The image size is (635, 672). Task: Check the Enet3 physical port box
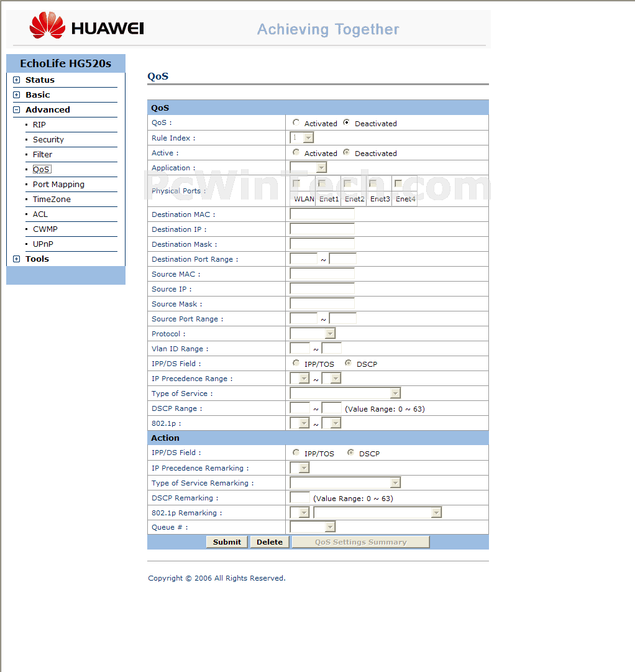pos(373,183)
